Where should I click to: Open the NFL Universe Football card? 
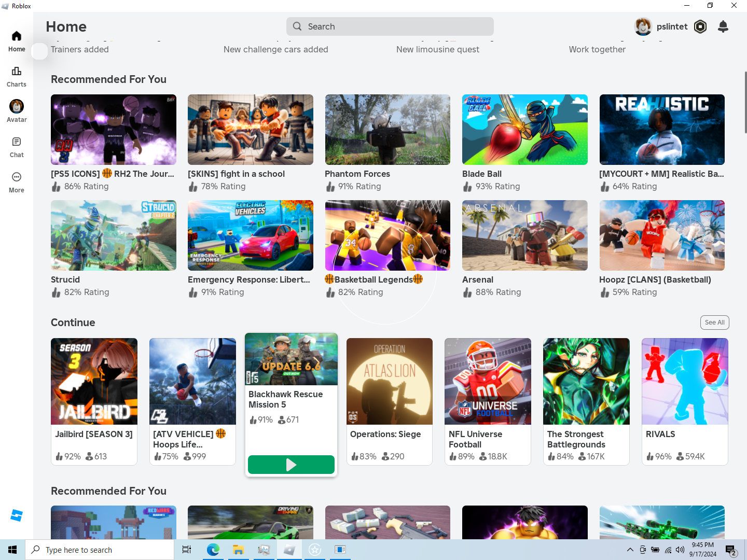tap(488, 401)
